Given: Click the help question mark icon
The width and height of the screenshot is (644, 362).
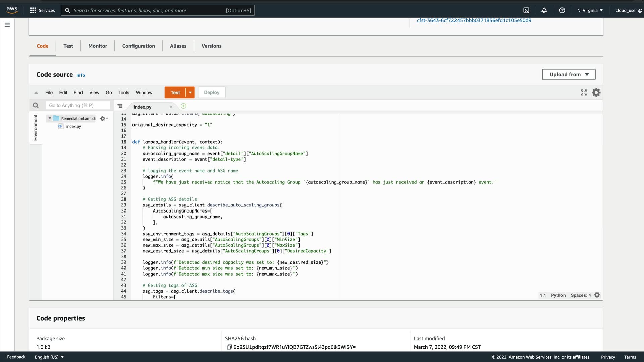Looking at the screenshot, I should [562, 10].
